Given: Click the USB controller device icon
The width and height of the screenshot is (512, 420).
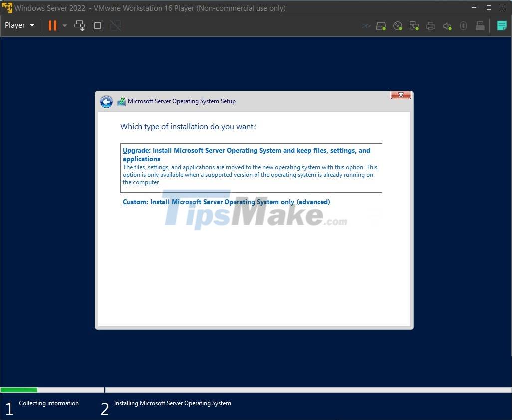Looking at the screenshot, I should (480, 25).
